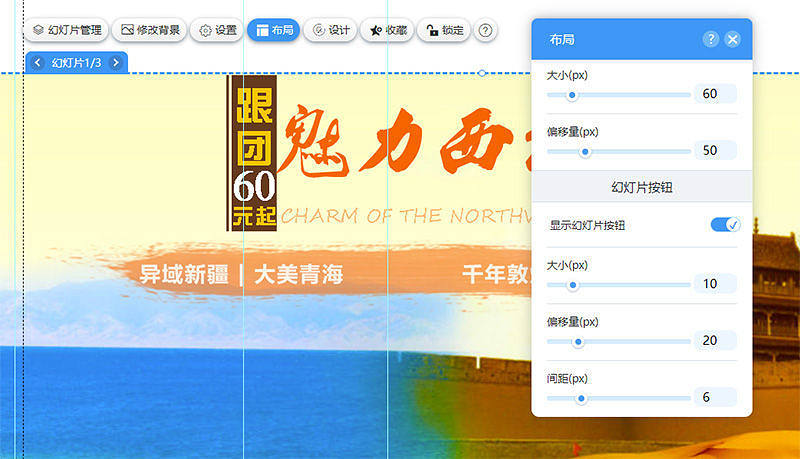This screenshot has width=800, height=459.
Task: Click top 偏移量(px) slider handle
Action: coord(585,151)
